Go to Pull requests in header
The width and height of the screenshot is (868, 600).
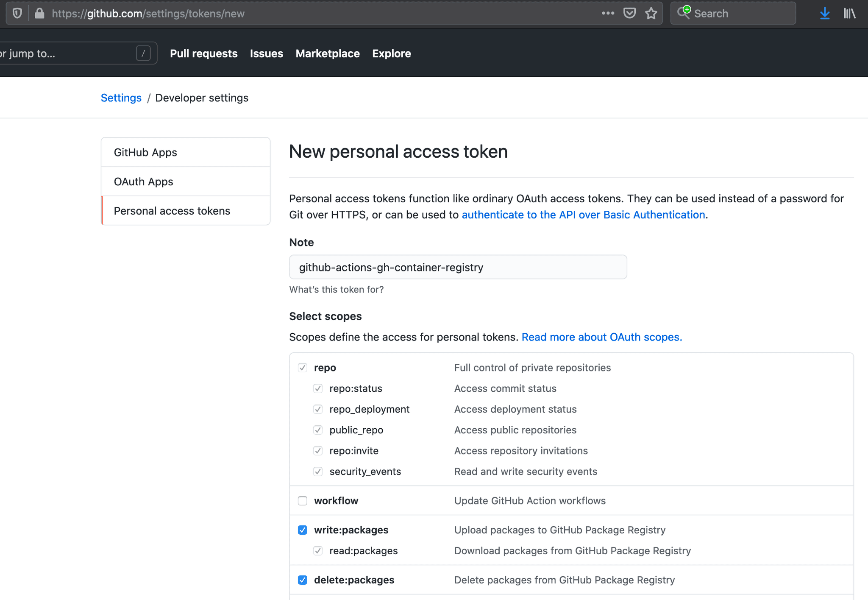(203, 53)
